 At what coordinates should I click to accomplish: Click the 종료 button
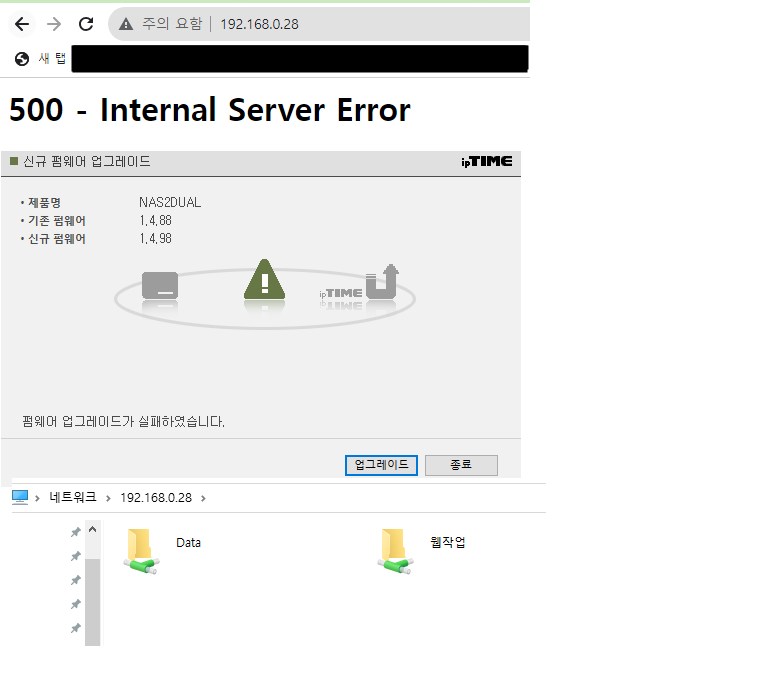(x=461, y=465)
